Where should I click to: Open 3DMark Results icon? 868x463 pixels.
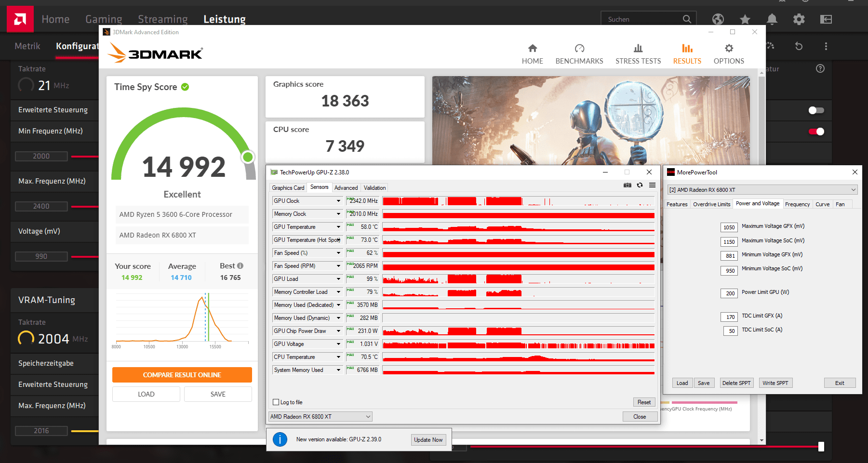(687, 48)
